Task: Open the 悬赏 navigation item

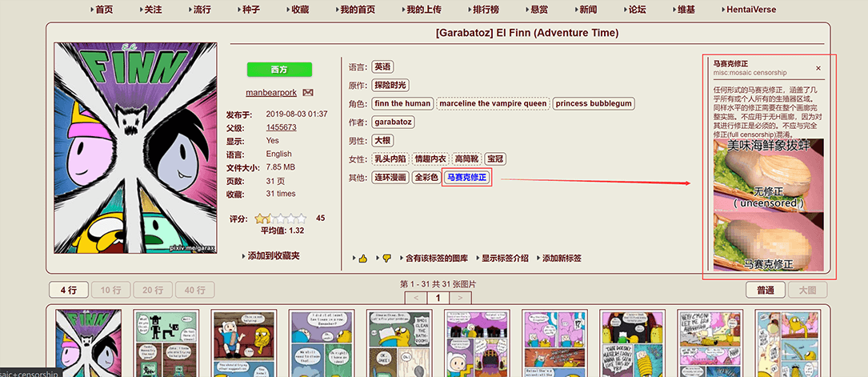Action: pos(538,10)
